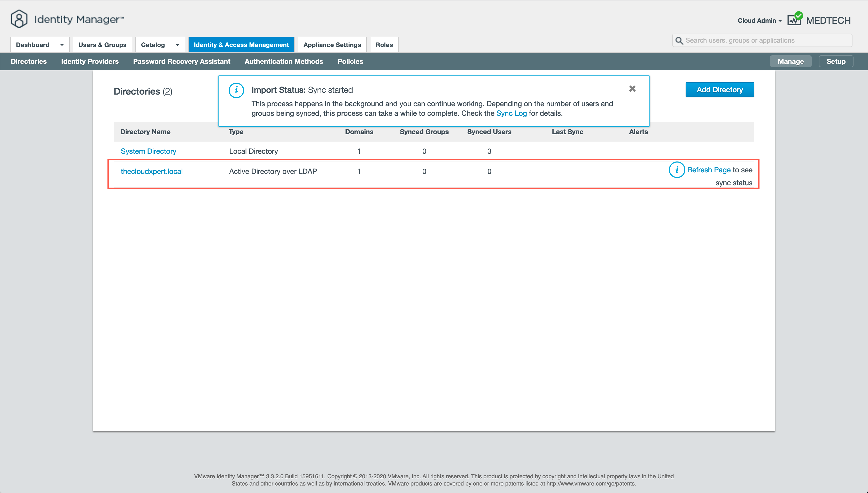Open the Roles tab

[x=384, y=45]
